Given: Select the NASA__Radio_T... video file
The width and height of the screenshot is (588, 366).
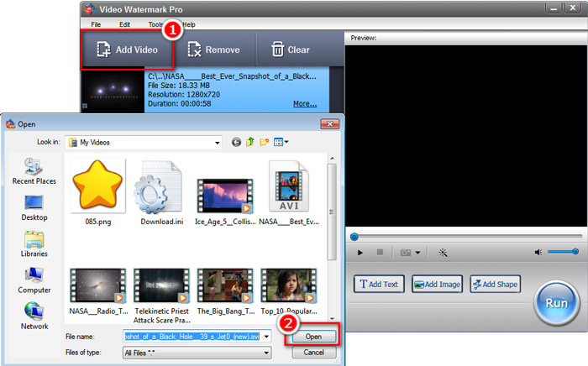Looking at the screenshot, I should 98,291.
